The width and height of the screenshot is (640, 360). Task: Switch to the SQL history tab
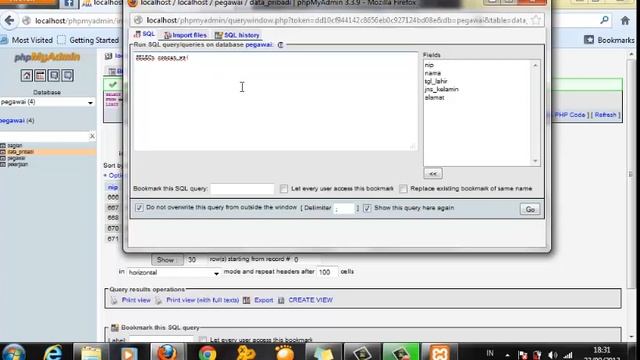coord(238,35)
